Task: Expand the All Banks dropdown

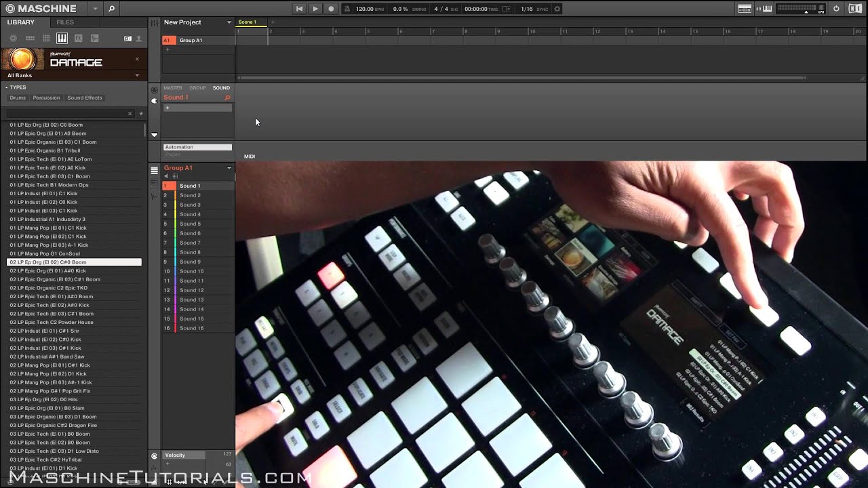Action: coord(137,75)
